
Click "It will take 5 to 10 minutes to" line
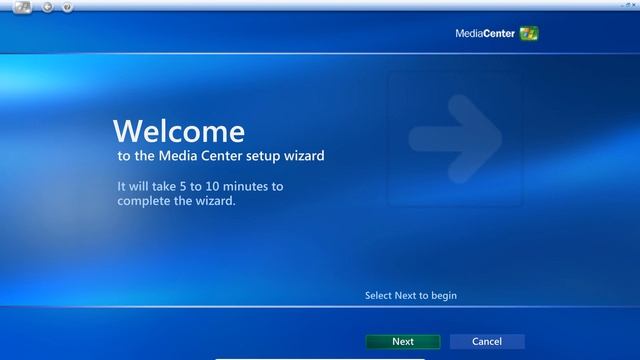[x=200, y=187]
